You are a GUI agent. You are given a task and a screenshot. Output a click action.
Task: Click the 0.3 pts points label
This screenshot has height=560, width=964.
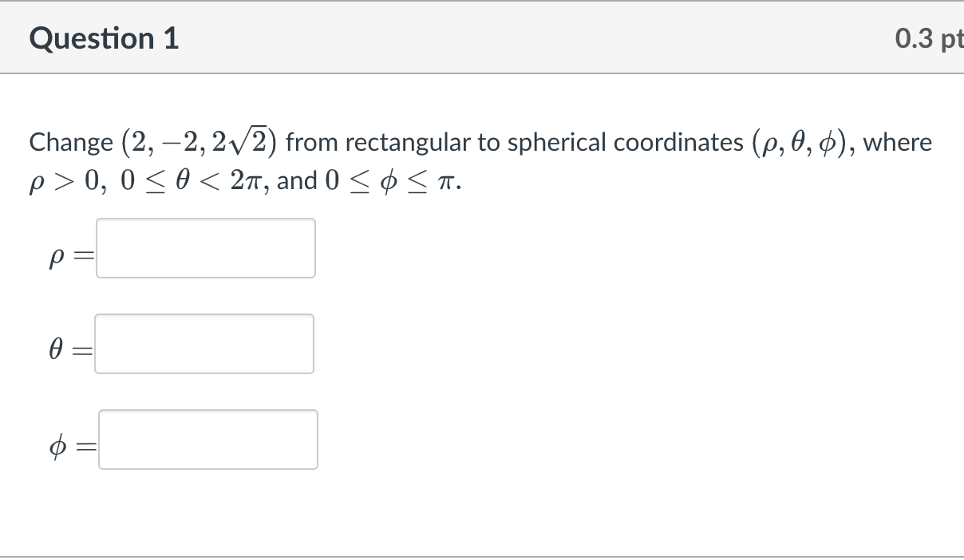point(929,38)
